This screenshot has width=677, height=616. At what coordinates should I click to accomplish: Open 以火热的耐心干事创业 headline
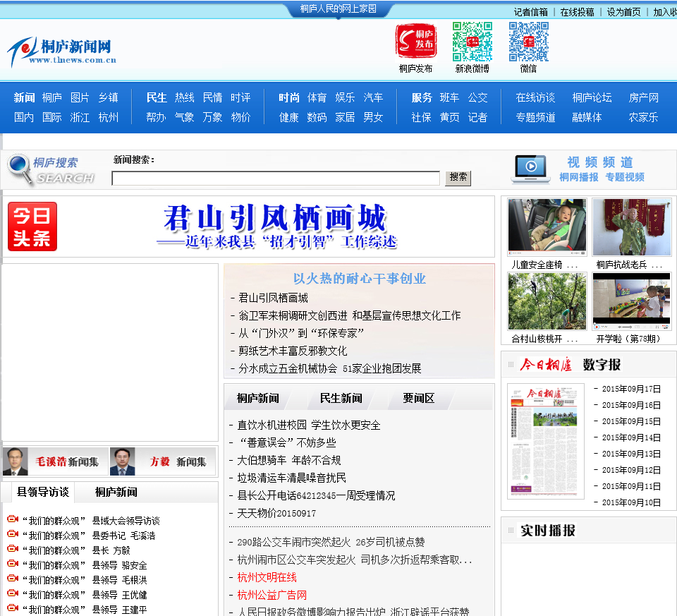tap(359, 279)
